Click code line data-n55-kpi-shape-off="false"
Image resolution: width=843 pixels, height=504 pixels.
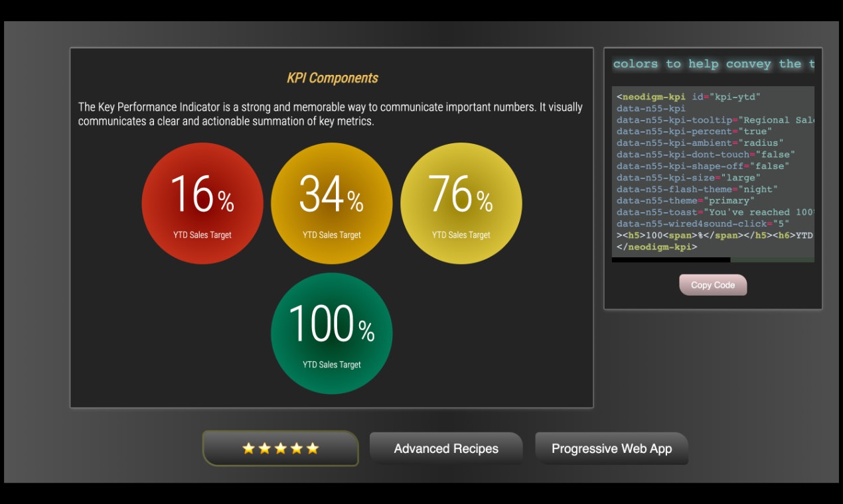[x=703, y=166]
